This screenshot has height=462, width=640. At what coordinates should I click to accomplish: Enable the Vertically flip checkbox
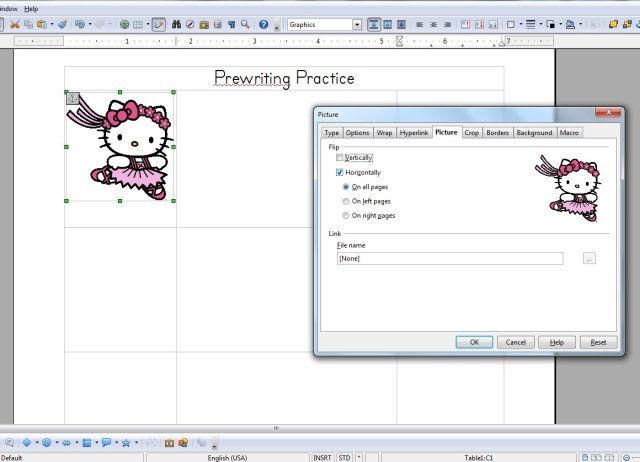[340, 158]
